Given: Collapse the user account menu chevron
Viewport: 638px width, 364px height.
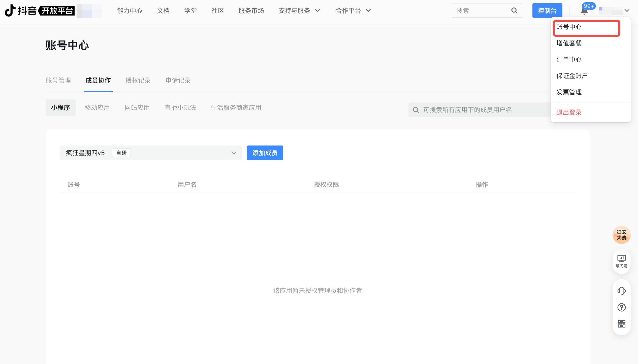Looking at the screenshot, I should tap(627, 11).
